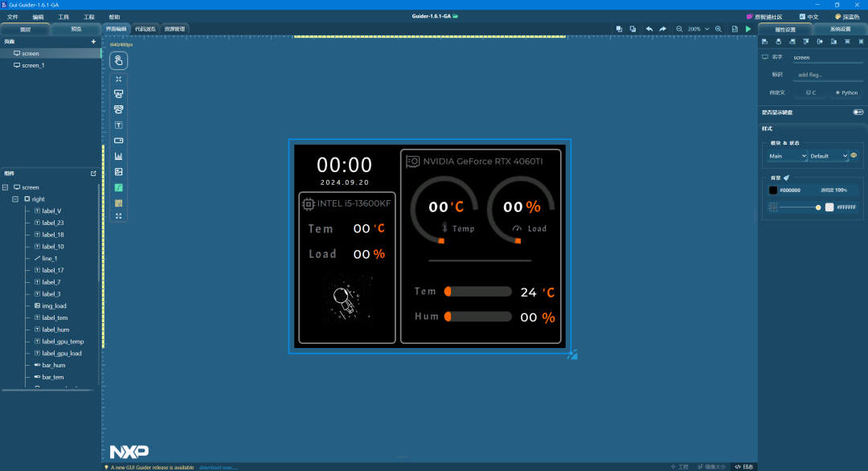Screen dimensions: 868x471
Task: Toggle the style state eye icon
Action: (854, 156)
